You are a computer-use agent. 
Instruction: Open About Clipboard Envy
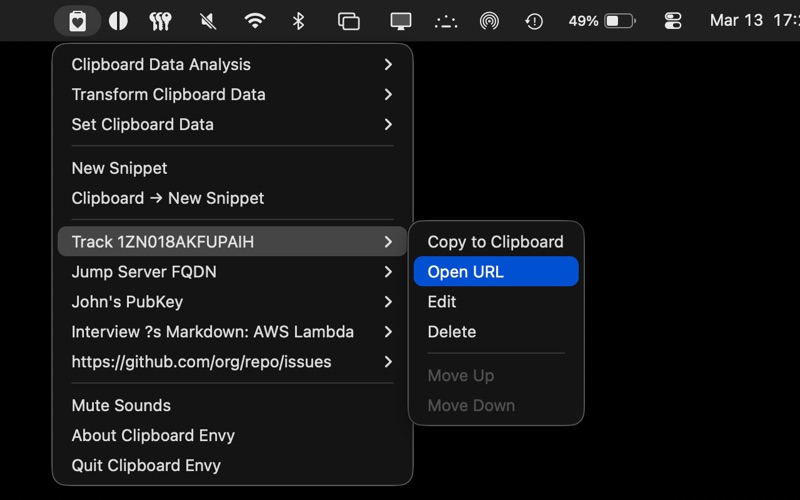[x=232, y=436]
